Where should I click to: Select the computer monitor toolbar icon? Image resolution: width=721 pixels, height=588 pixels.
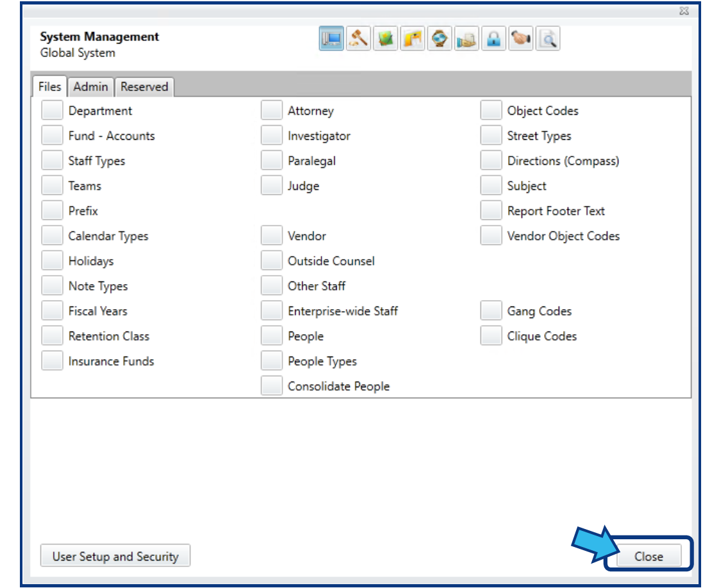[x=331, y=38]
